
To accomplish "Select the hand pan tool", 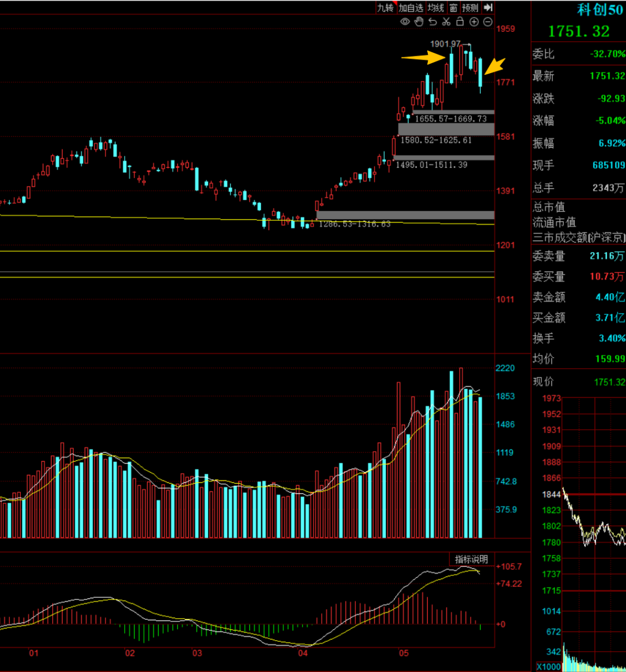I will (x=418, y=22).
